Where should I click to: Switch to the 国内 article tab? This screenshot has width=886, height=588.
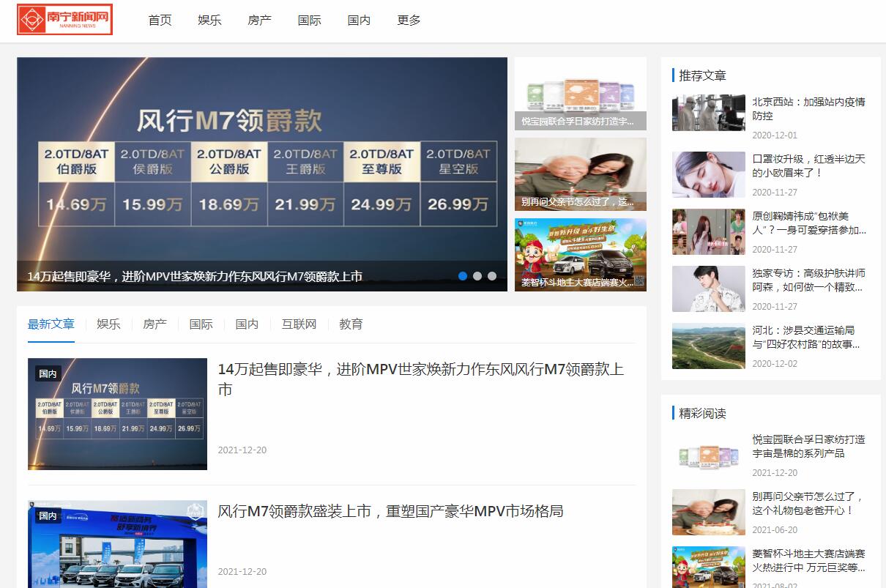(247, 324)
